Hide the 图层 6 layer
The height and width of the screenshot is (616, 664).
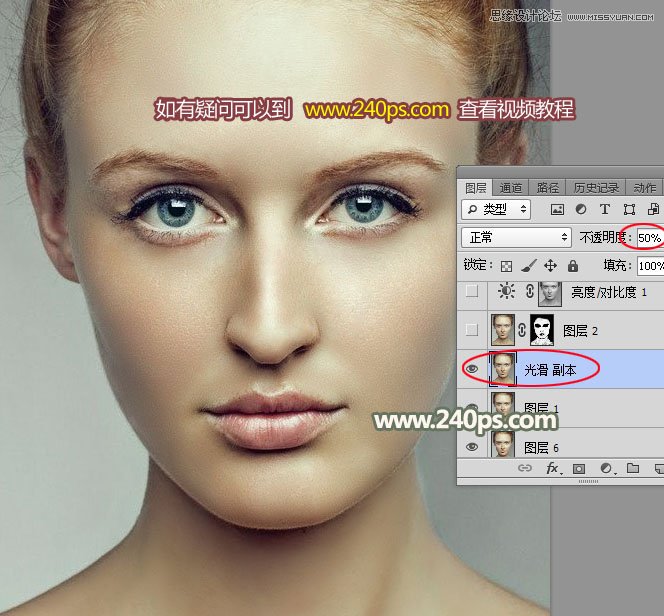pos(471,447)
